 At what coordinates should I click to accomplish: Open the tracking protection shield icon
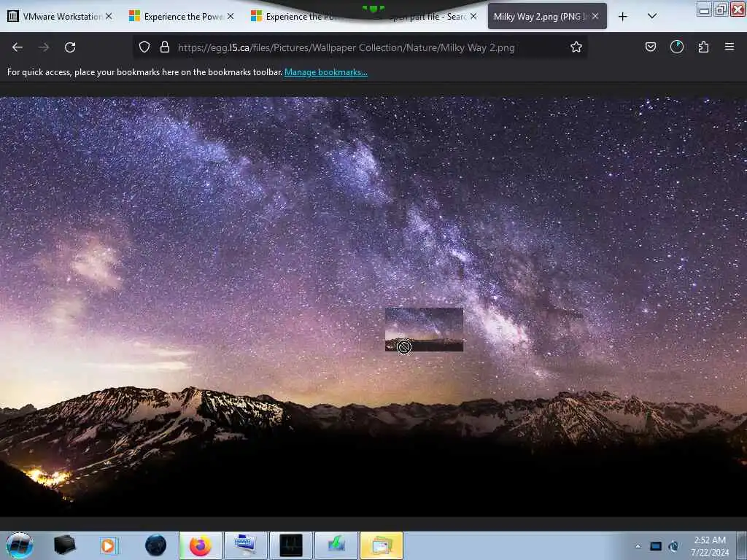[x=144, y=47]
